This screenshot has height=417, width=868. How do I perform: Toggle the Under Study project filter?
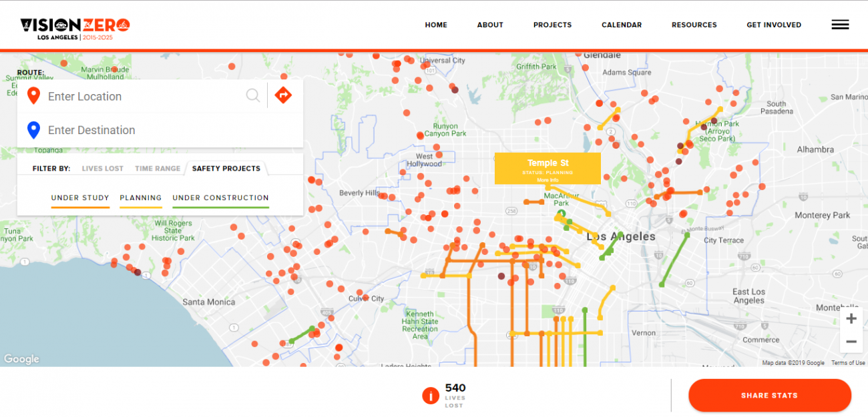80,198
